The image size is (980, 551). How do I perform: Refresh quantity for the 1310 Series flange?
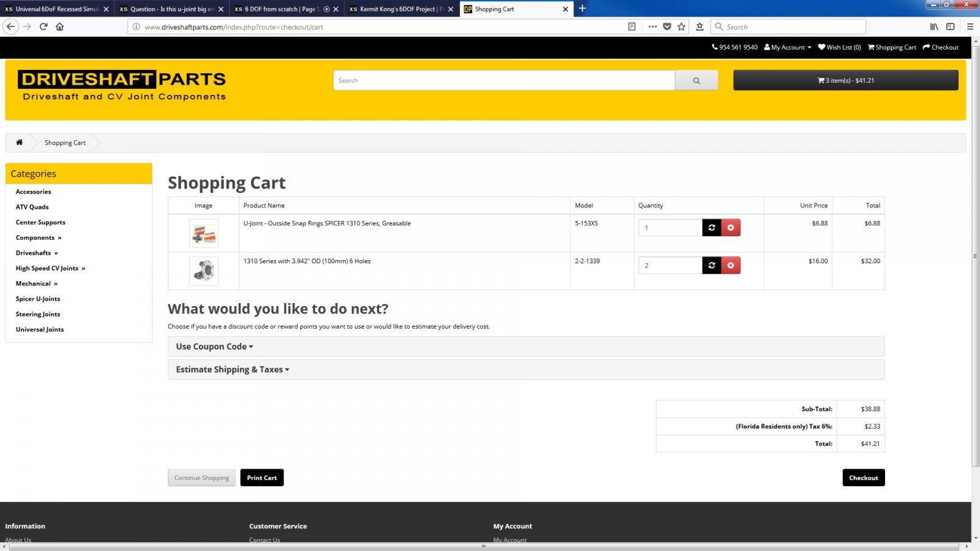711,265
